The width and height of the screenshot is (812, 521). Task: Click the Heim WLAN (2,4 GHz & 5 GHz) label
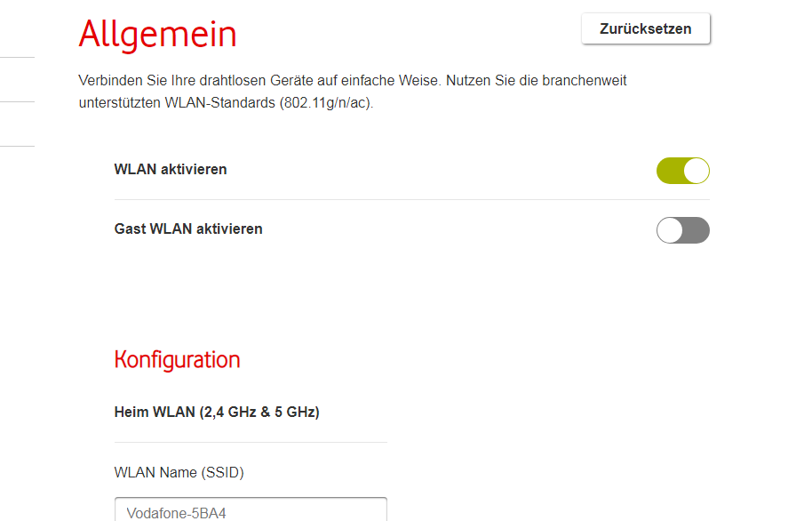click(x=217, y=412)
